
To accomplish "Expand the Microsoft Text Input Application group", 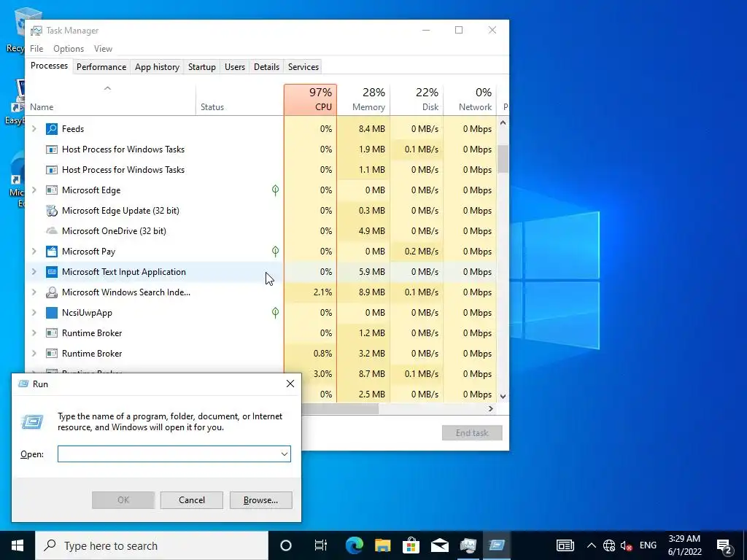I will pyautogui.click(x=34, y=272).
